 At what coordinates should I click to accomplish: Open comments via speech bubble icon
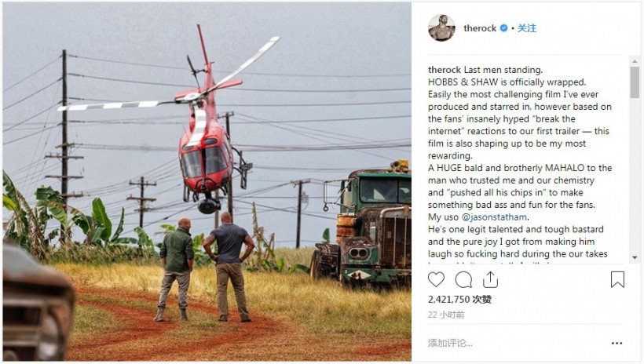[x=463, y=280]
